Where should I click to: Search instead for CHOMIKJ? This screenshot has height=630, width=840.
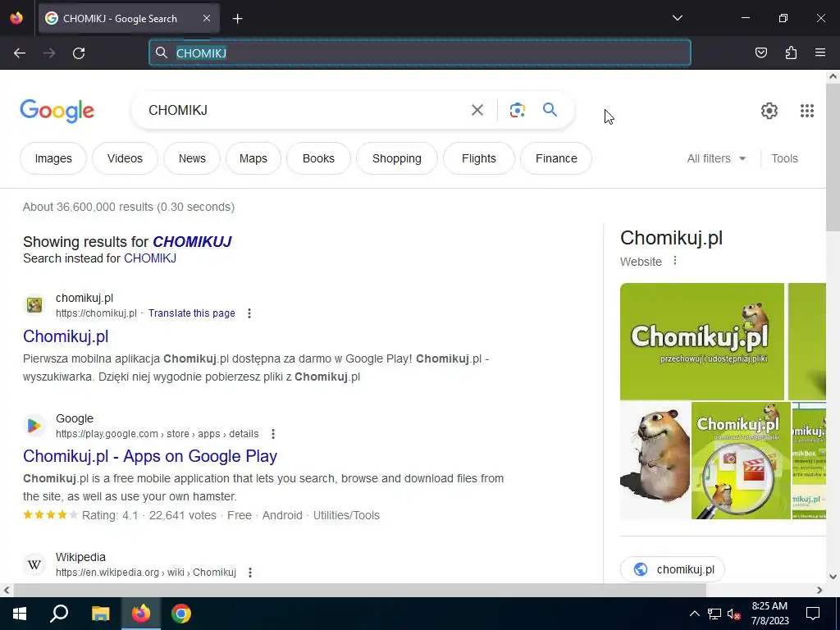(x=150, y=258)
